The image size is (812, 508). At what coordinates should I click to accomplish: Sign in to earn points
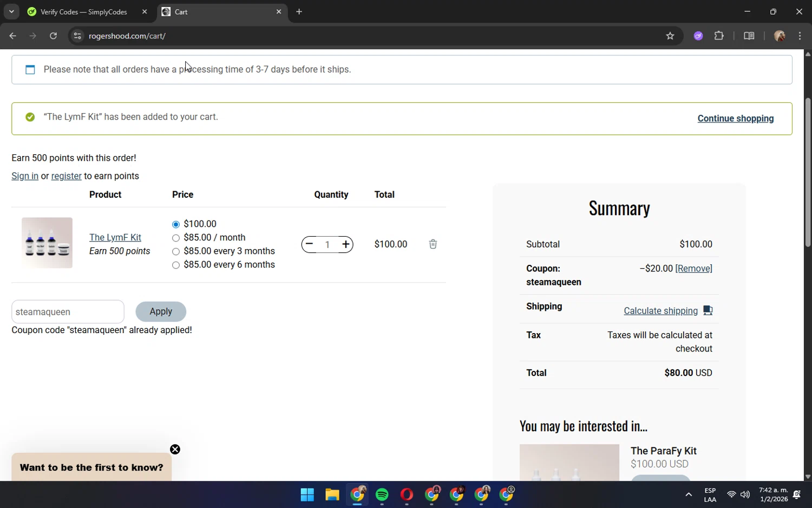[x=25, y=176]
